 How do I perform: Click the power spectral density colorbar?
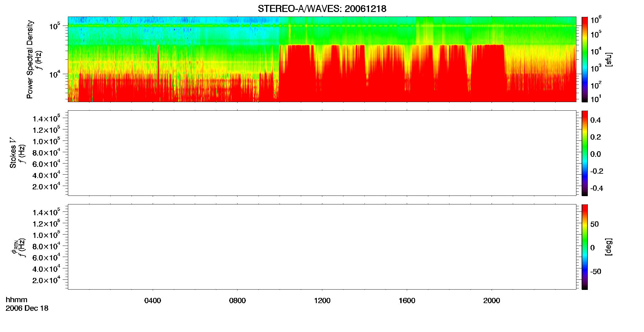pos(585,59)
